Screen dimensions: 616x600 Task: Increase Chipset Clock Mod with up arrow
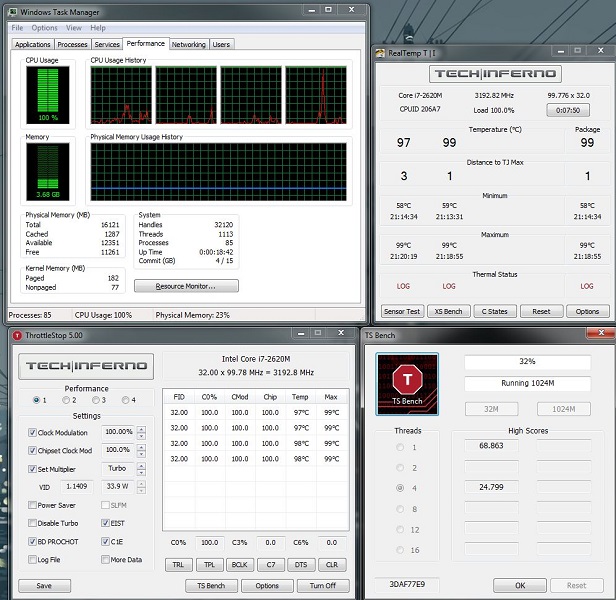[x=141, y=448]
